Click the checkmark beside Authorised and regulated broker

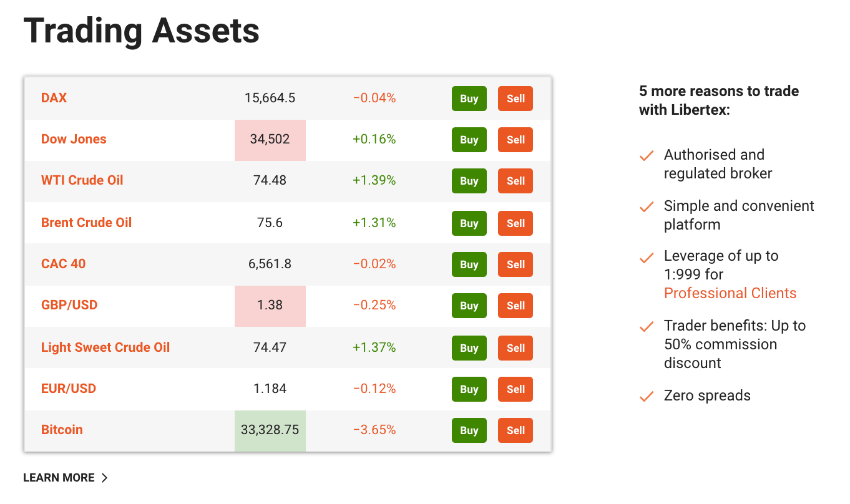646,156
